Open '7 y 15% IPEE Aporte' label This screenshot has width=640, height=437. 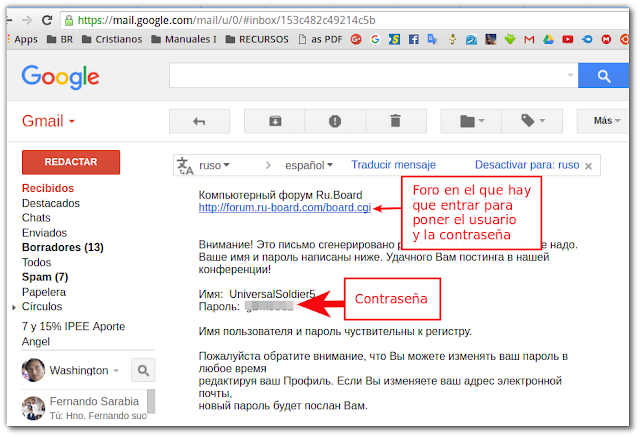coord(73,326)
